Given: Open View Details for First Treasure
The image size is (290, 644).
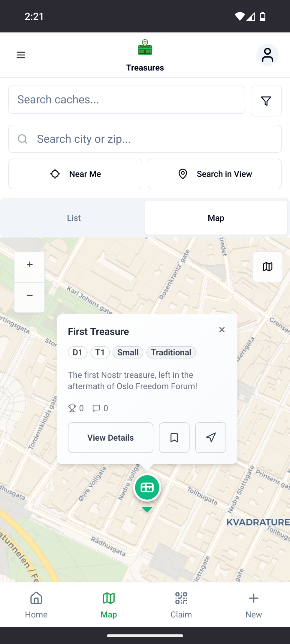Looking at the screenshot, I should 110,438.
